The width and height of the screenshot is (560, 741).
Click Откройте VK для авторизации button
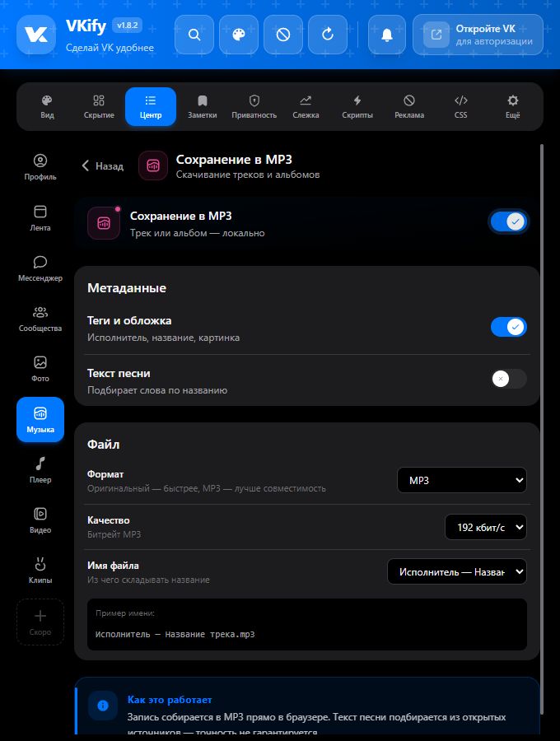point(478,35)
